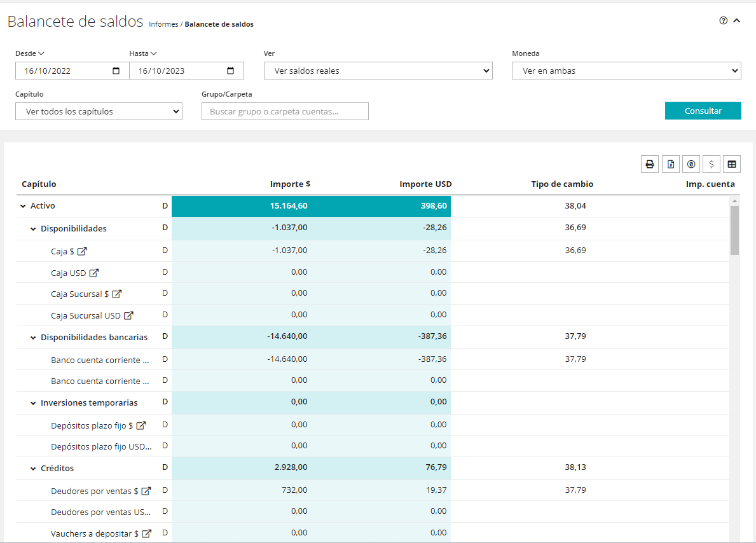Click the circled zero toolbar icon
This screenshot has width=756, height=543.
691,164
